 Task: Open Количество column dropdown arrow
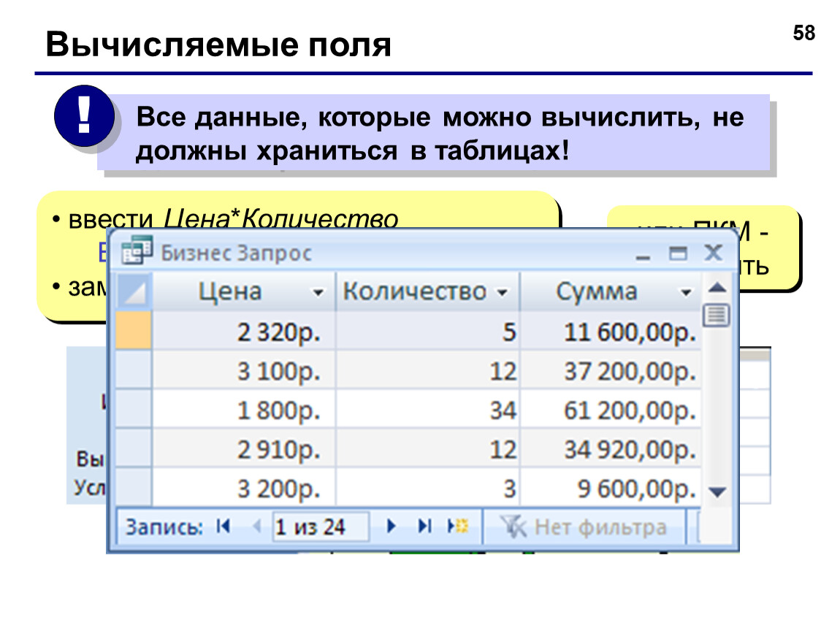[x=502, y=292]
